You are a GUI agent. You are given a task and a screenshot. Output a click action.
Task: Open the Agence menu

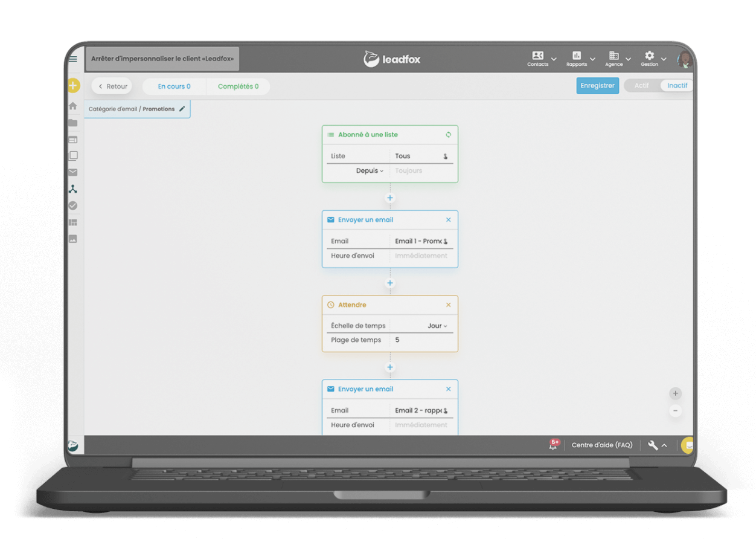tap(614, 59)
